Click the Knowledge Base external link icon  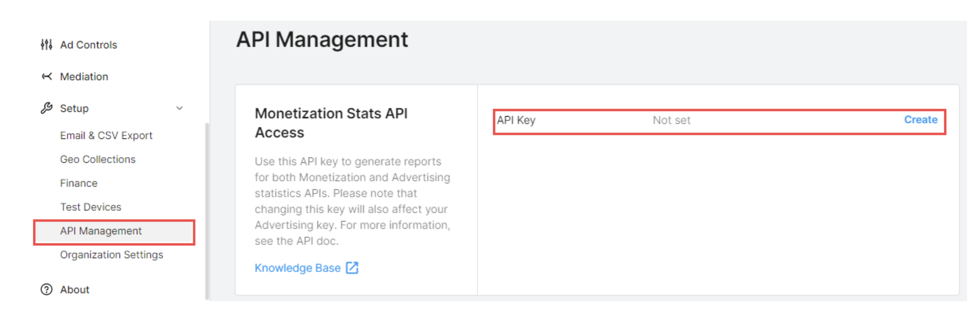pos(353,268)
